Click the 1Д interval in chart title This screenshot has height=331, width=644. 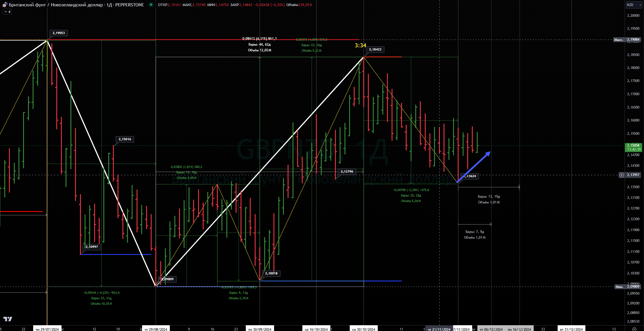[x=109, y=5]
